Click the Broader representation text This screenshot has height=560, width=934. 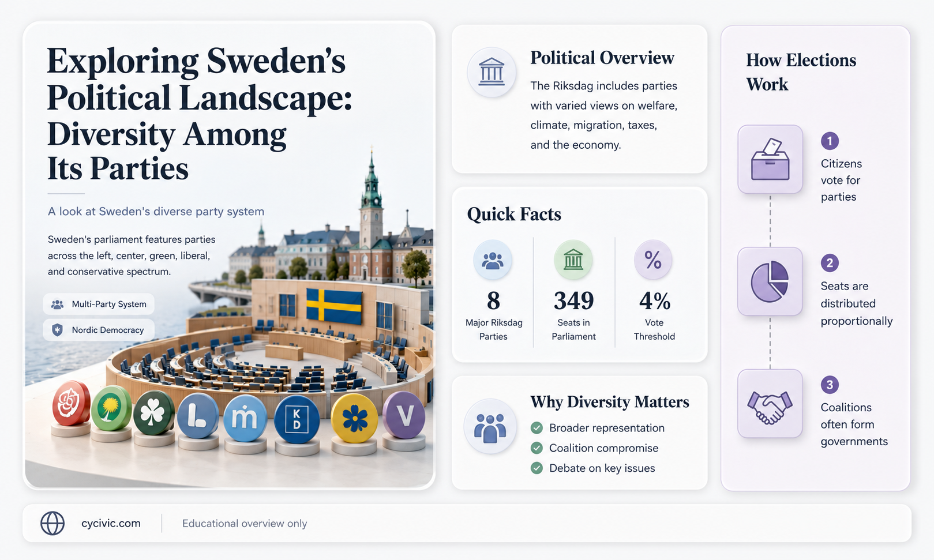coord(607,428)
